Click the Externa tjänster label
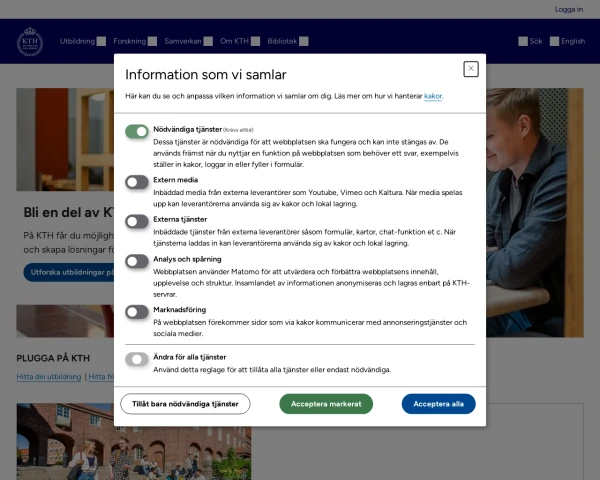This screenshot has height=480, width=600. tap(180, 219)
